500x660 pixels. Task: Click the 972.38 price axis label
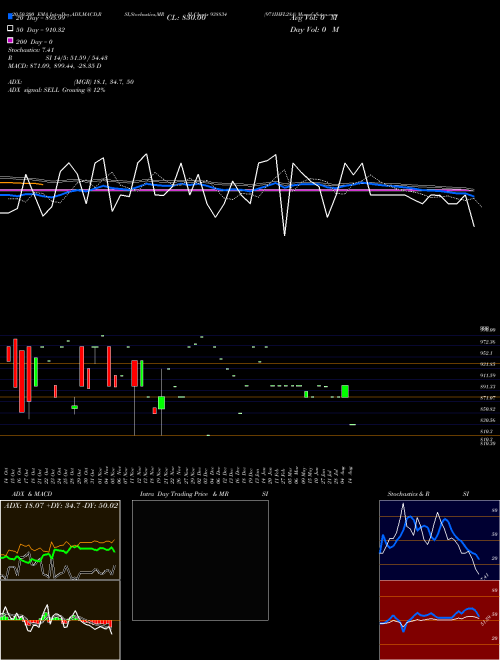pyautogui.click(x=487, y=342)
